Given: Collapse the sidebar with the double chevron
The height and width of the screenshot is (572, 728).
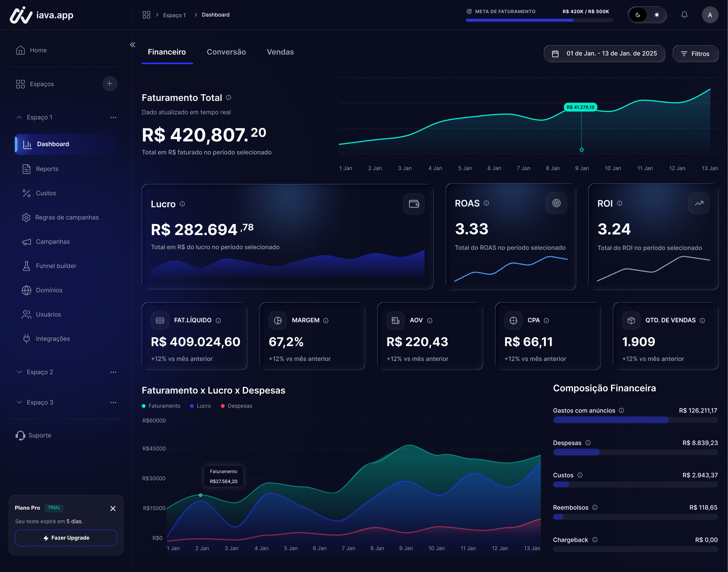Looking at the screenshot, I should 133,44.
